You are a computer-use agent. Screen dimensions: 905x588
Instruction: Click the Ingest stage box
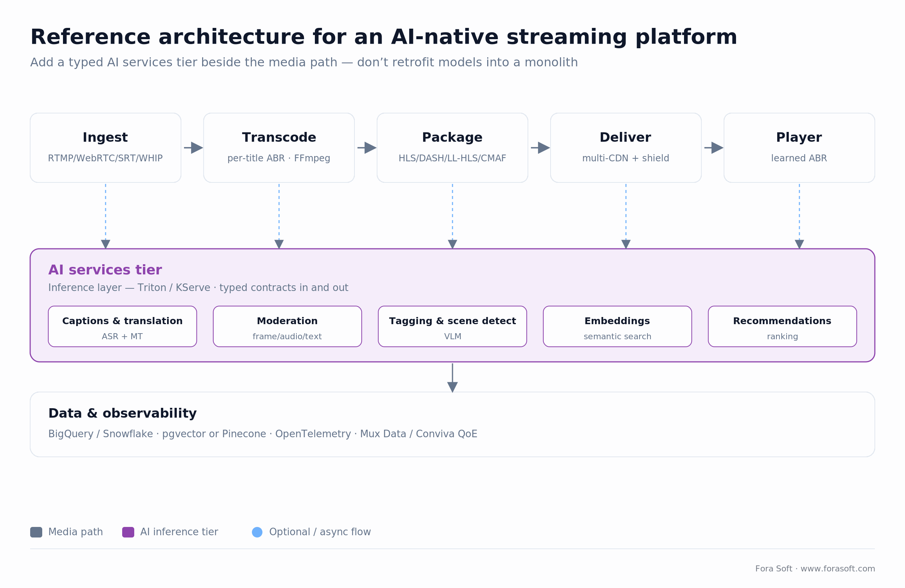(x=105, y=147)
